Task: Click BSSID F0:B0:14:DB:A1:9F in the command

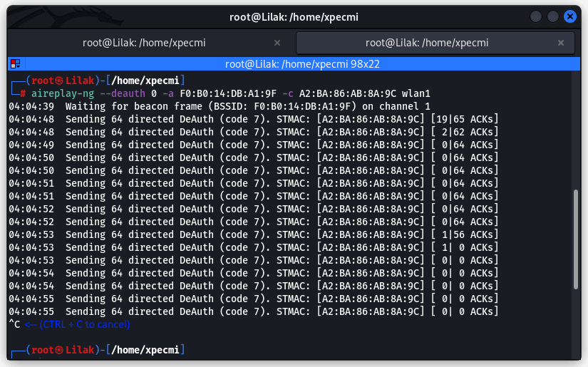Action: coord(228,93)
